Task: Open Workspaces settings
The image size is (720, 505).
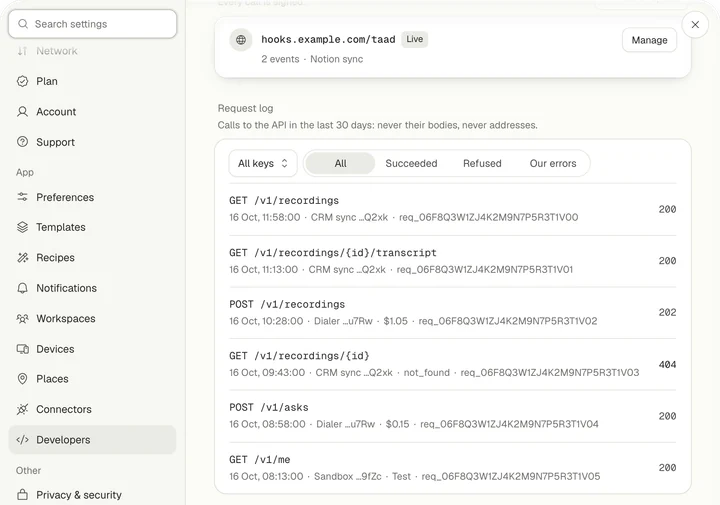Action: (x=92, y=318)
